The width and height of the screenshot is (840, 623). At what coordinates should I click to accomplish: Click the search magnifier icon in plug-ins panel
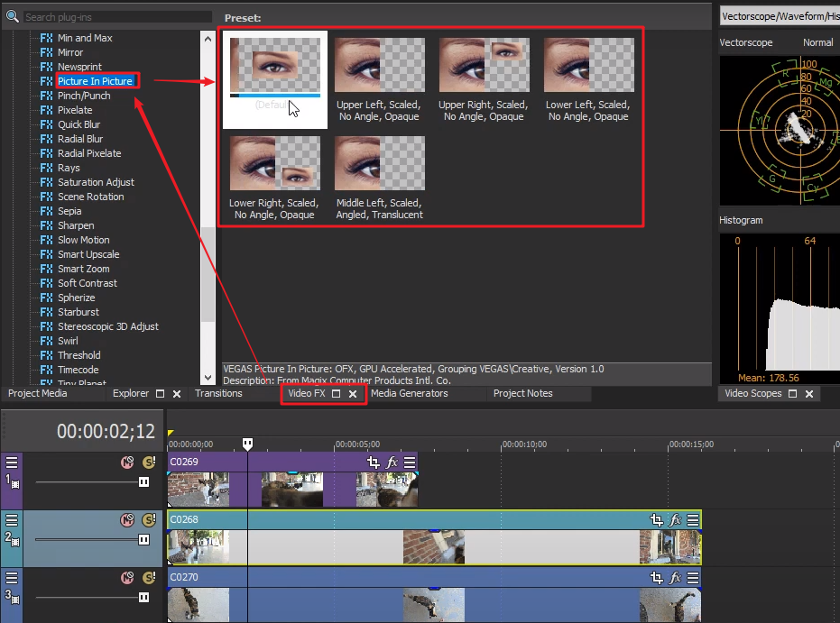pos(13,16)
